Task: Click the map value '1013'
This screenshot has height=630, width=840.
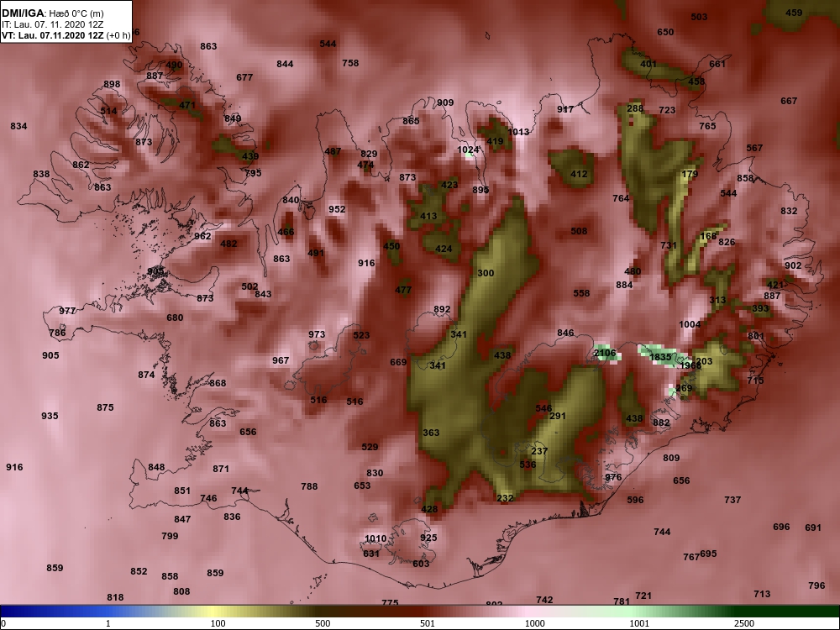Action: coord(518,132)
